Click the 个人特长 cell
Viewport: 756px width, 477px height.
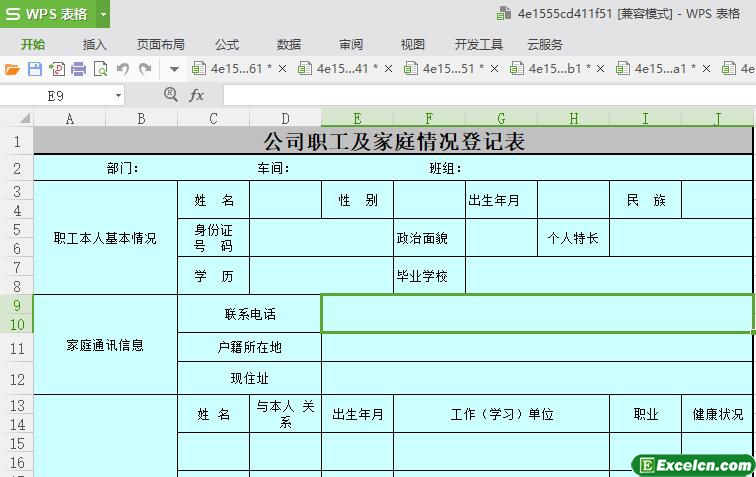click(573, 238)
